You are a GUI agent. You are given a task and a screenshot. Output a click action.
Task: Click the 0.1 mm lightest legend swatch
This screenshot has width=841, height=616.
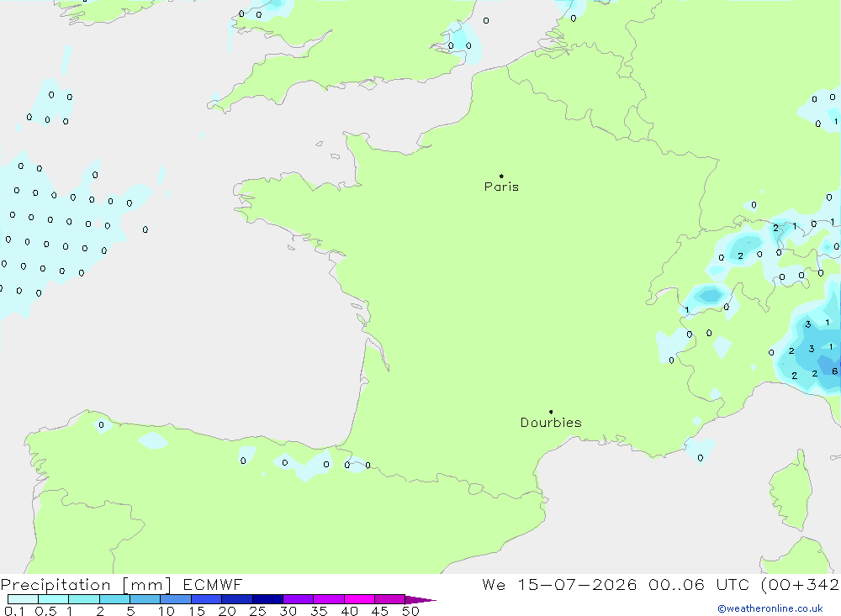pos(23,599)
